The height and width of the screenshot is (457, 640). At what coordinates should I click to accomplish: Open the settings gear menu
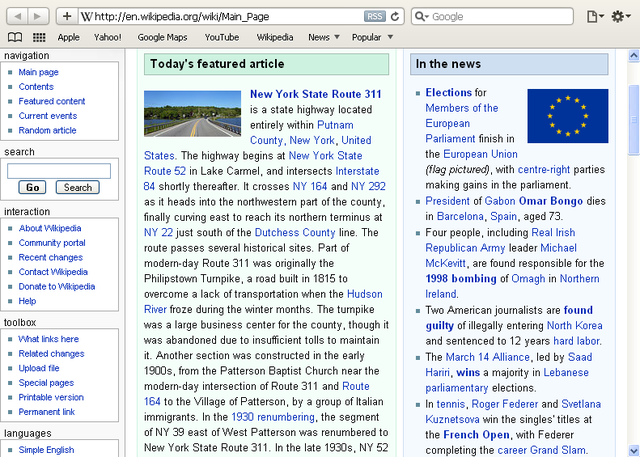pyautogui.click(x=623, y=16)
